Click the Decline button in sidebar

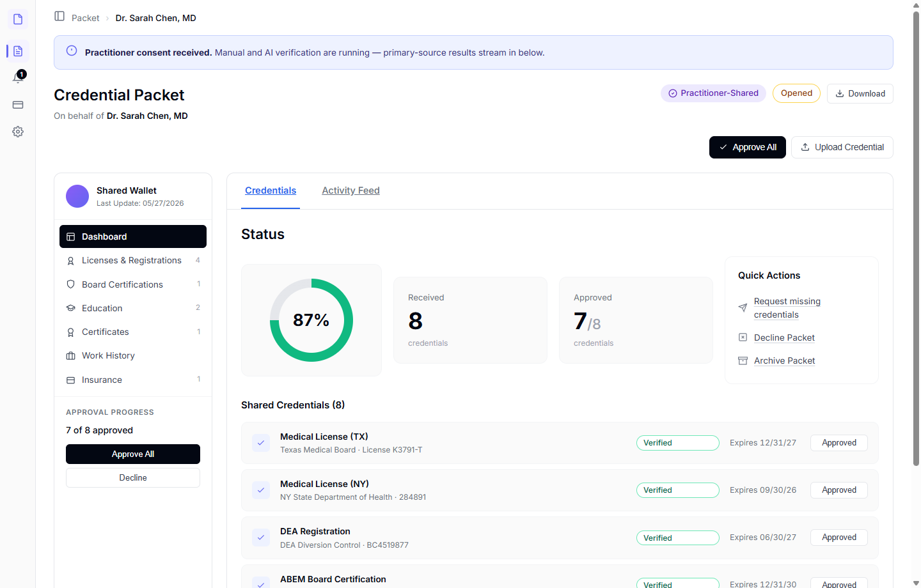point(133,477)
